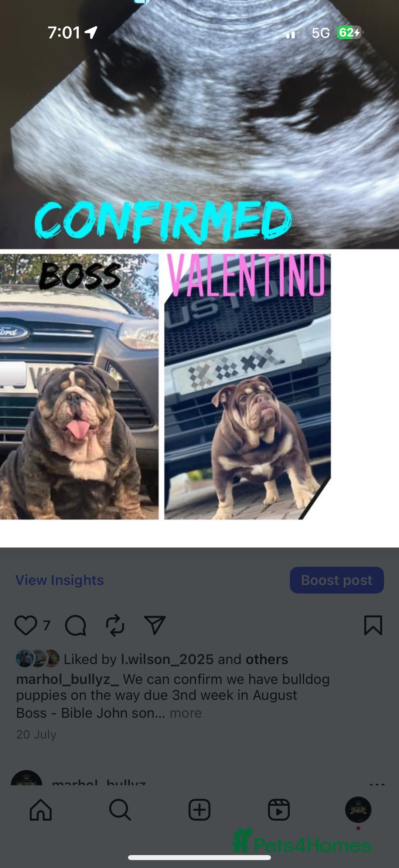399x868 pixels.
Task: Open marhol_bullyz_ username in caption
Action: [68, 679]
